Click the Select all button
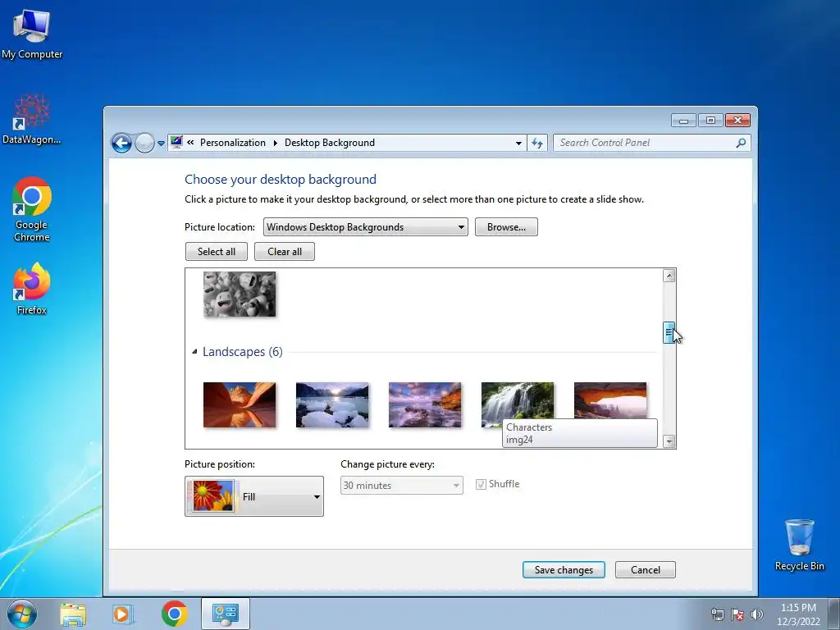Image resolution: width=840 pixels, height=630 pixels. pyautogui.click(x=217, y=252)
